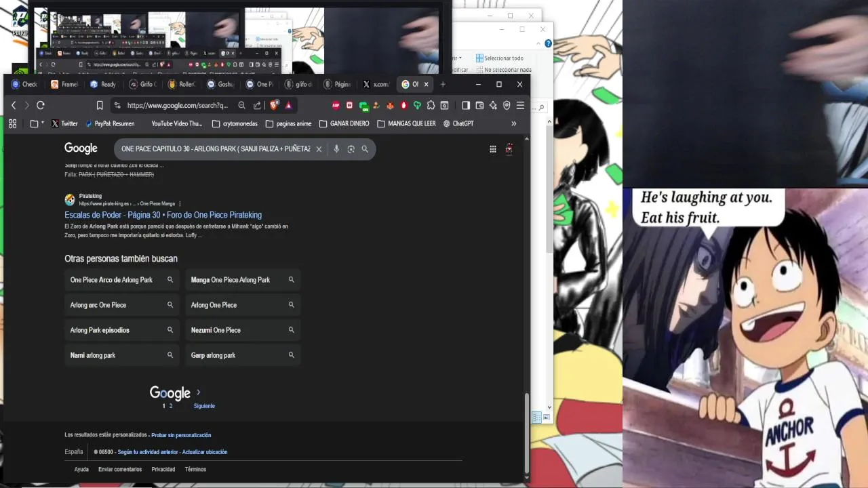The height and width of the screenshot is (488, 868).
Task: Open the MANGAS QUE LEER bookmark folder
Action: [x=407, y=123]
